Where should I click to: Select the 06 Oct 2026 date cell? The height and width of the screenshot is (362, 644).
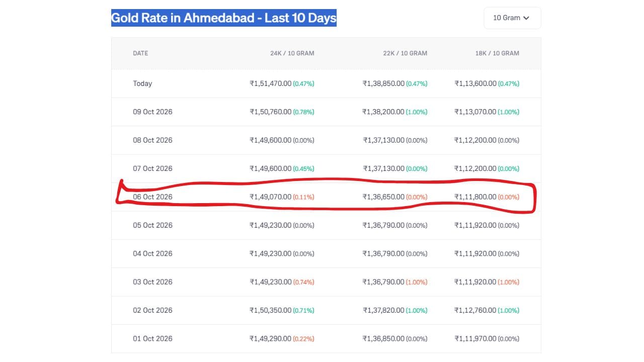152,197
